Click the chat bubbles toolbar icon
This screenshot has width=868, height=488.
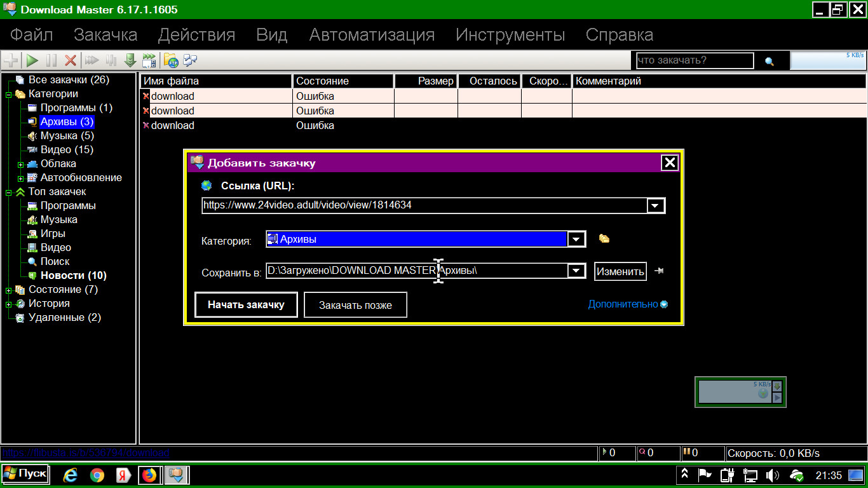point(190,60)
